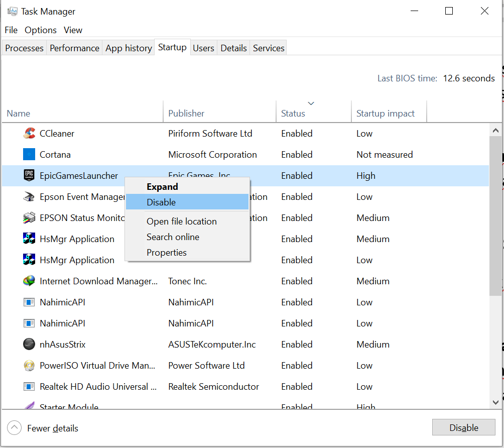Click the Fewer details arrow icon
The height and width of the screenshot is (448, 504).
tap(14, 428)
